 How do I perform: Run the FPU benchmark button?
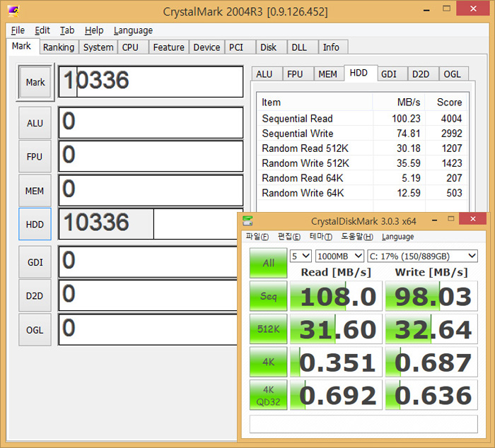tap(35, 156)
